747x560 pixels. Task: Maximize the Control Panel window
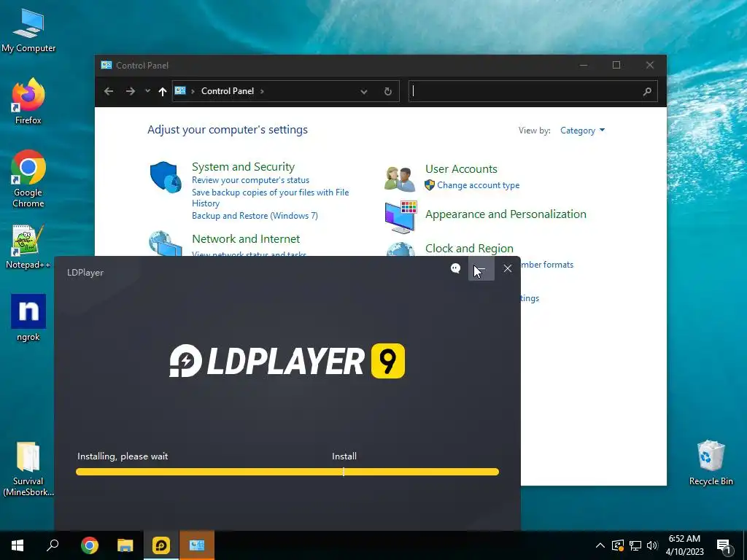coord(616,65)
